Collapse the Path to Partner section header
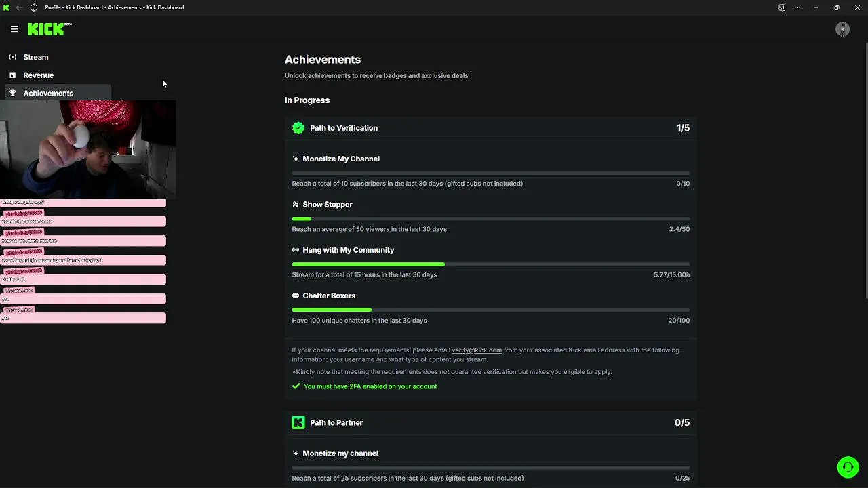 point(491,423)
